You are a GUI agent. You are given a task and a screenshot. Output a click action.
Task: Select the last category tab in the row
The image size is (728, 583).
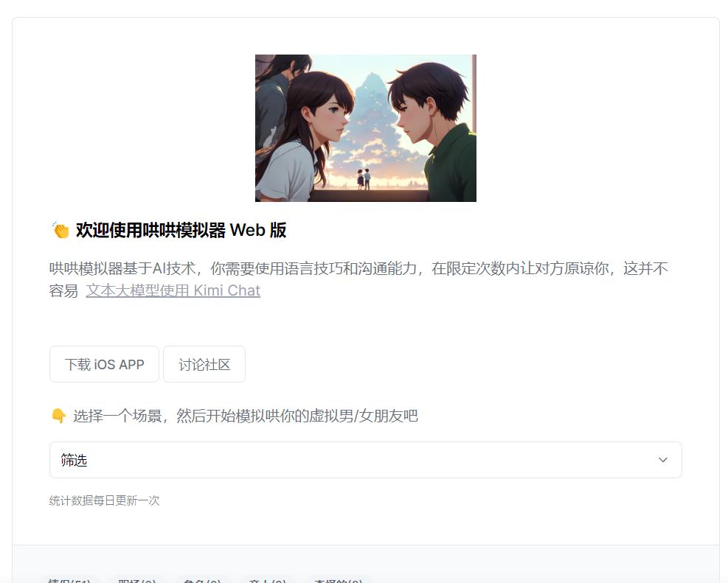click(x=338, y=581)
